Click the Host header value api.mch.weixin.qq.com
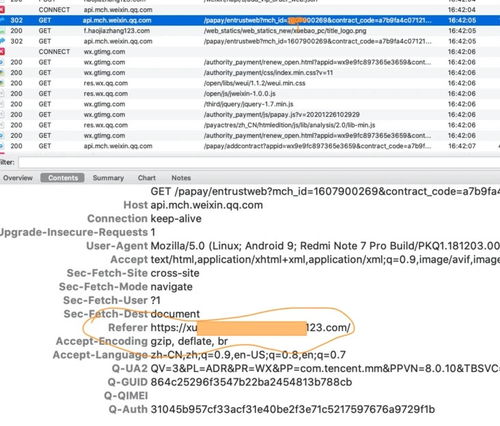 click(x=207, y=205)
